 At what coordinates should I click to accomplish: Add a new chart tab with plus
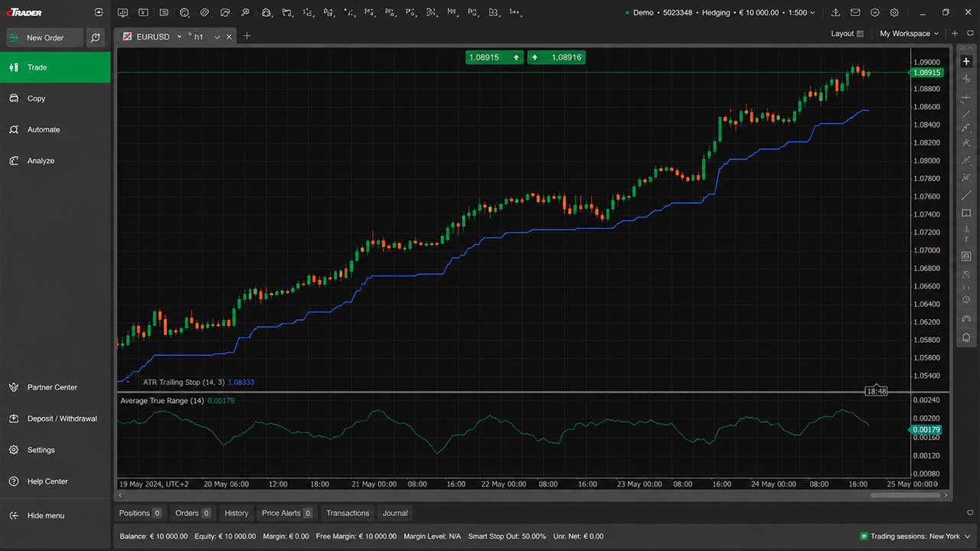pos(247,36)
